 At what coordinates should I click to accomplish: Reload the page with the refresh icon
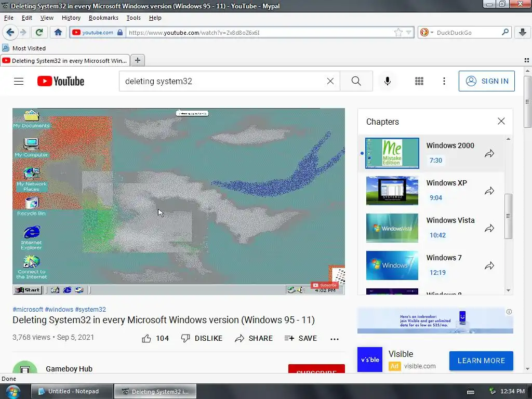39,33
